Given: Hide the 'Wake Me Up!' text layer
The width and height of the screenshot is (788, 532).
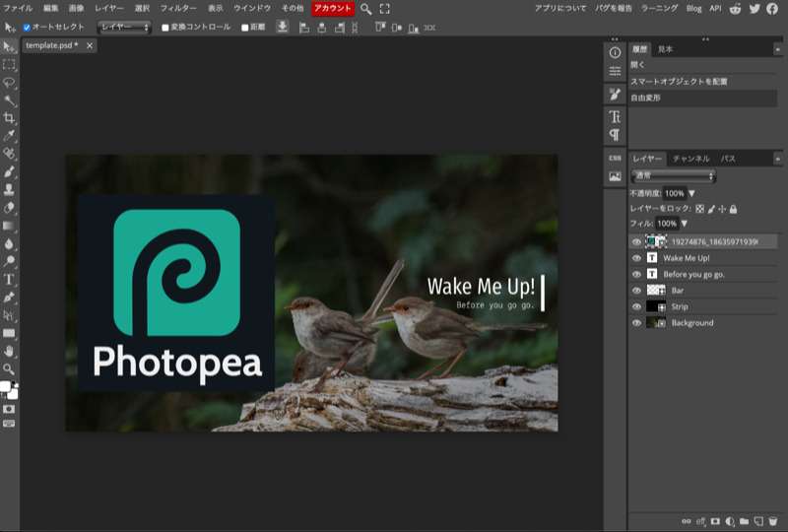Looking at the screenshot, I should tap(636, 258).
